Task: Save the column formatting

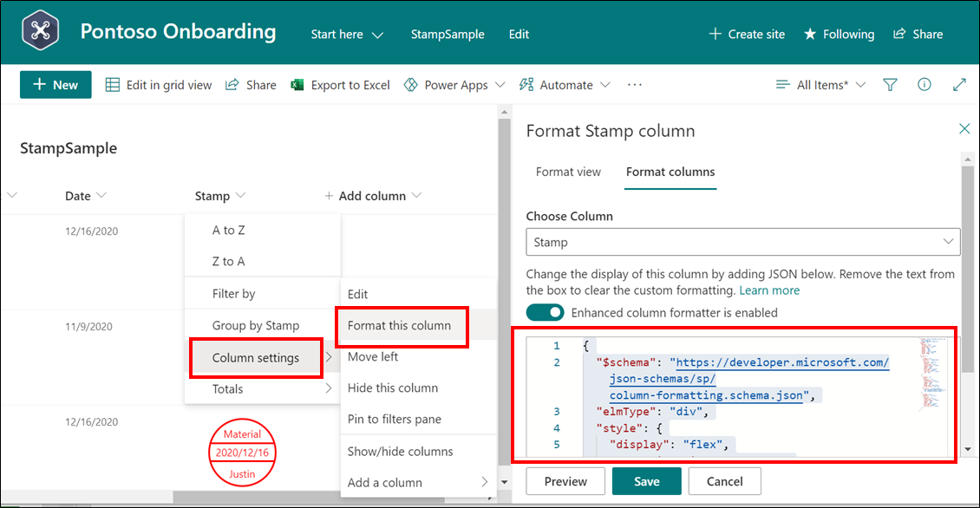Action: click(x=647, y=481)
